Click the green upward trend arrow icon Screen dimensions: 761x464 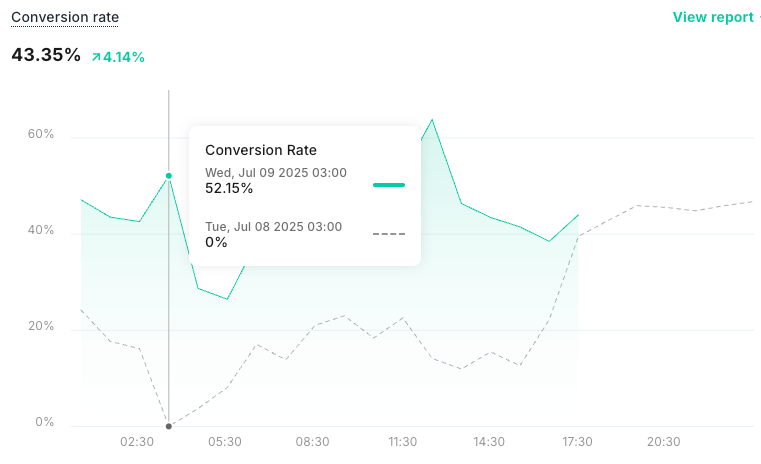click(96, 58)
